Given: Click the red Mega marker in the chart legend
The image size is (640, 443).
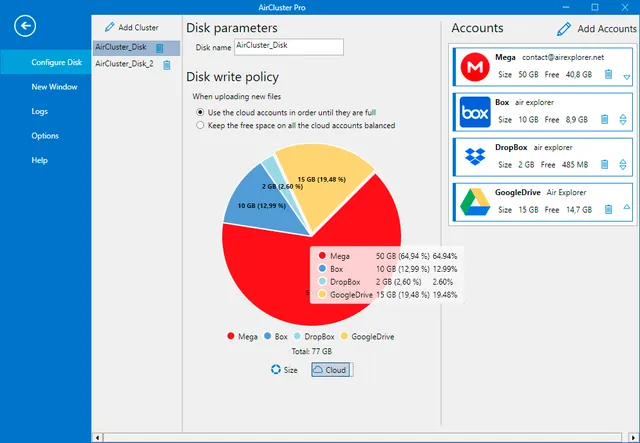Looking at the screenshot, I should pos(231,336).
